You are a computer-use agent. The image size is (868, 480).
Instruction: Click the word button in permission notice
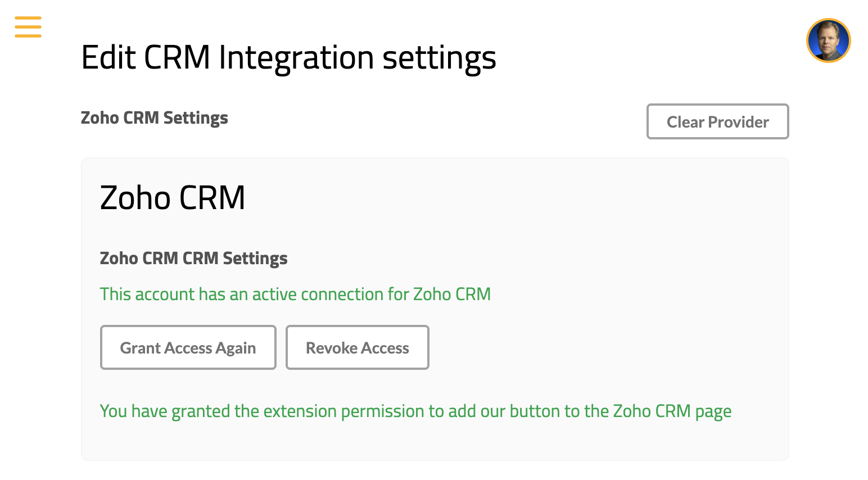point(535,411)
